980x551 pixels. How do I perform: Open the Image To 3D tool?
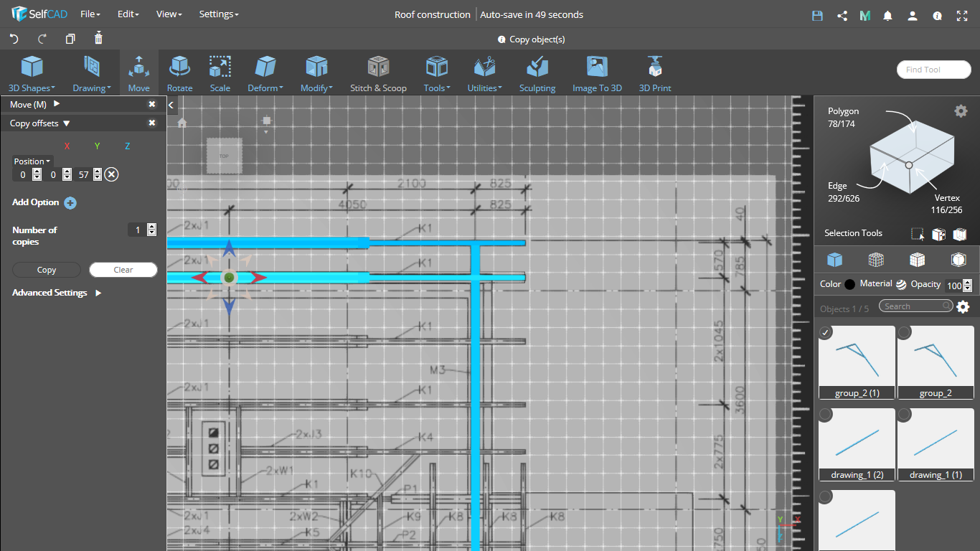(597, 74)
